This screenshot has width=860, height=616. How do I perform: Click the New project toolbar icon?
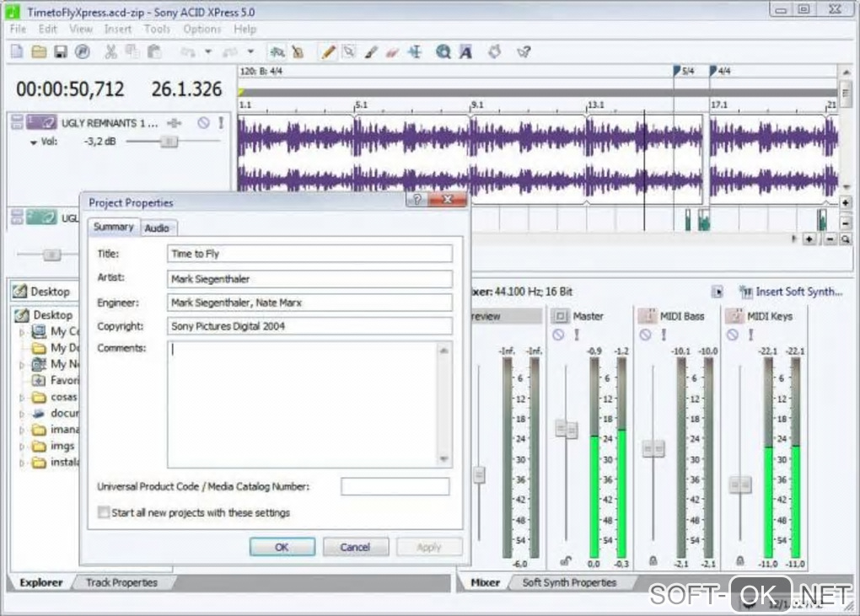[x=17, y=52]
